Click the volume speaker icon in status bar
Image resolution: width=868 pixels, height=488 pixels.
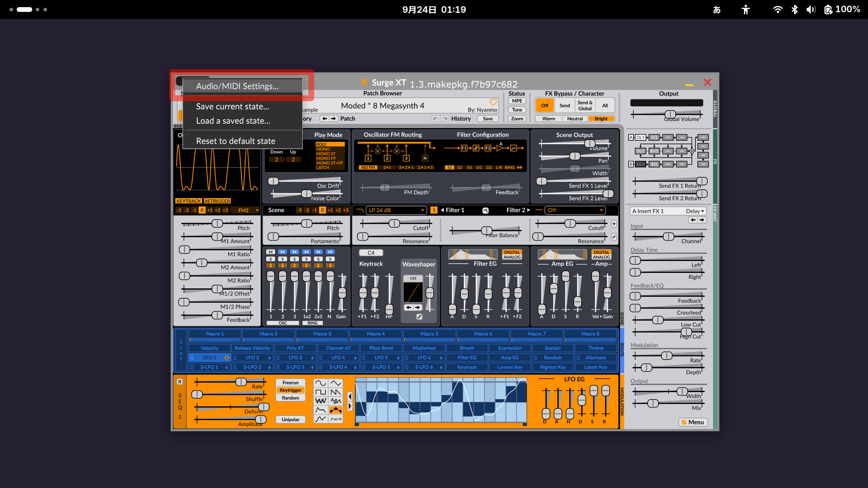[811, 9]
